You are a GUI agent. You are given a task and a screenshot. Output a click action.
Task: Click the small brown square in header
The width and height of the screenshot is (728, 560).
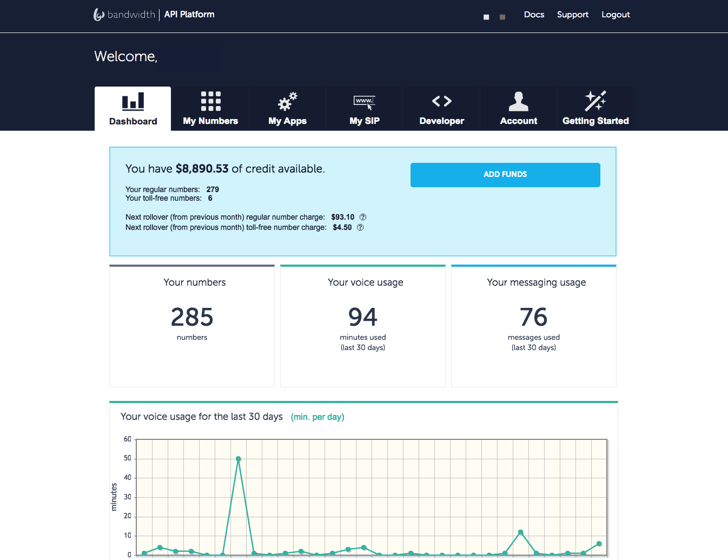(502, 17)
